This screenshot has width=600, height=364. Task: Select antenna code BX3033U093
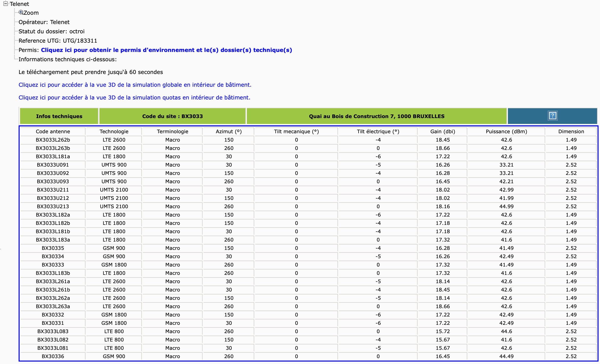(53, 182)
